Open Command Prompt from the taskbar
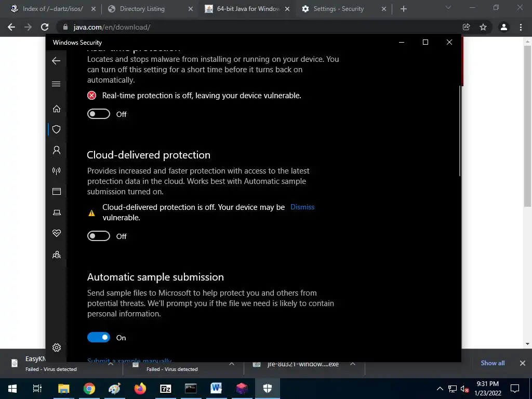Image resolution: width=532 pixels, height=399 pixels. click(x=191, y=389)
